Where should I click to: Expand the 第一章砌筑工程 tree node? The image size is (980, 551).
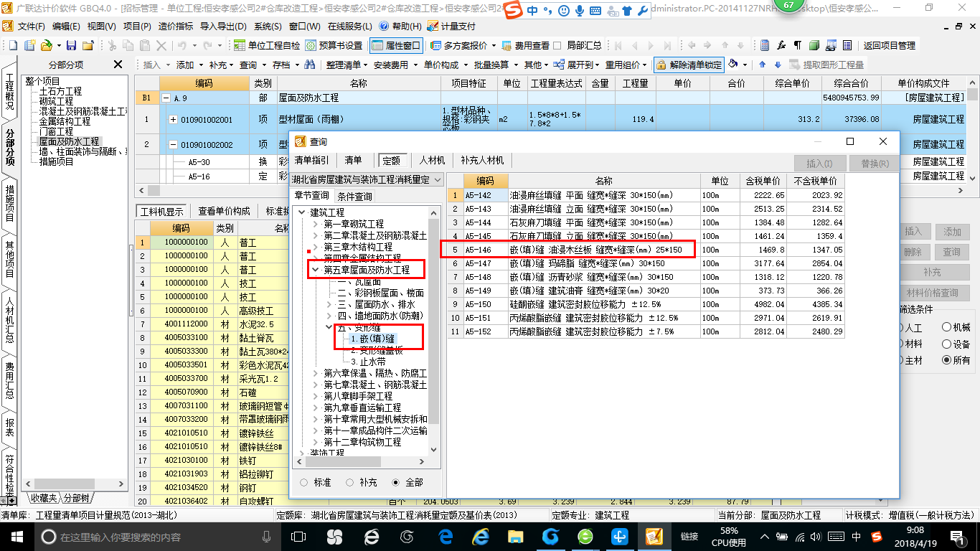coord(314,224)
